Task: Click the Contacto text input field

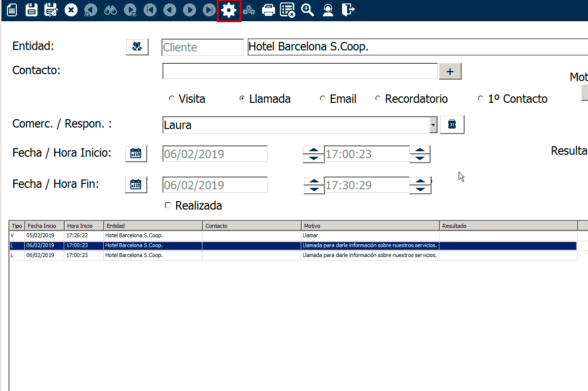Action: pyautogui.click(x=300, y=71)
